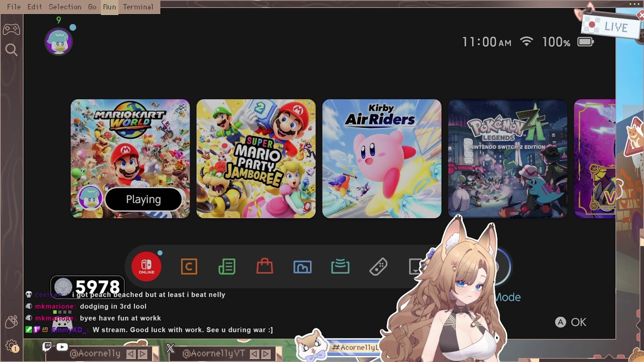Open the teal GameShare icon
Screen dimensions: 644x362
coord(340,266)
